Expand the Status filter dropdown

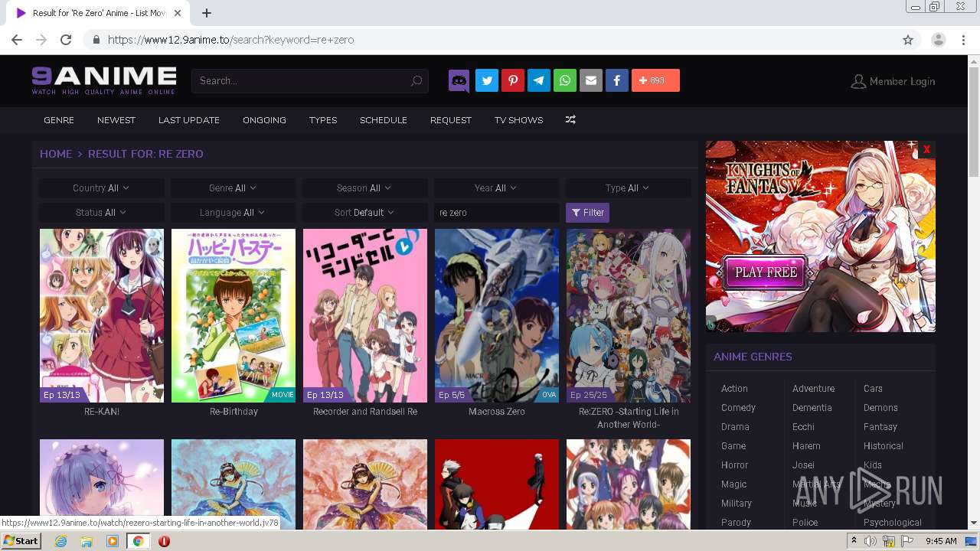101,213
